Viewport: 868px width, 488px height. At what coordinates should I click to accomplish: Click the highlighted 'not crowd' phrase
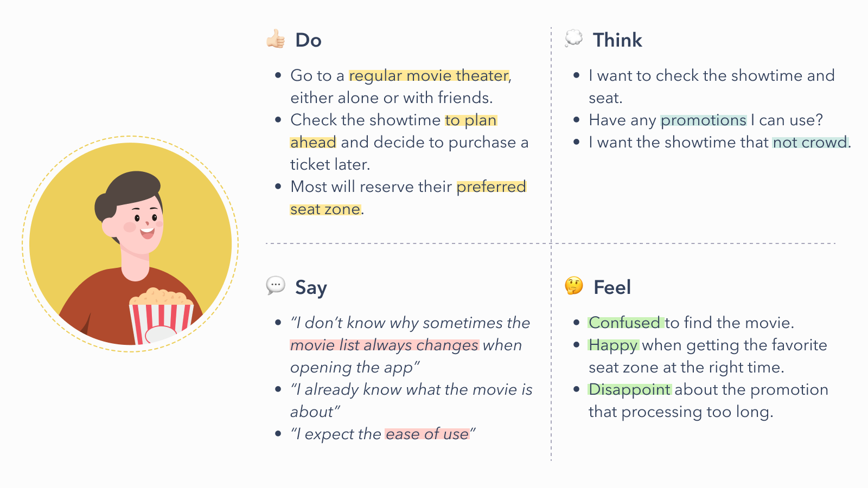(x=810, y=143)
